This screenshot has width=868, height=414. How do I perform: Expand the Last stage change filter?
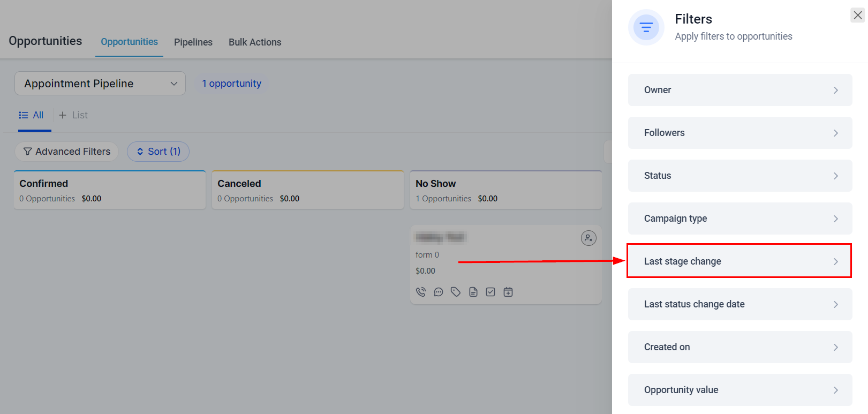[739, 261]
